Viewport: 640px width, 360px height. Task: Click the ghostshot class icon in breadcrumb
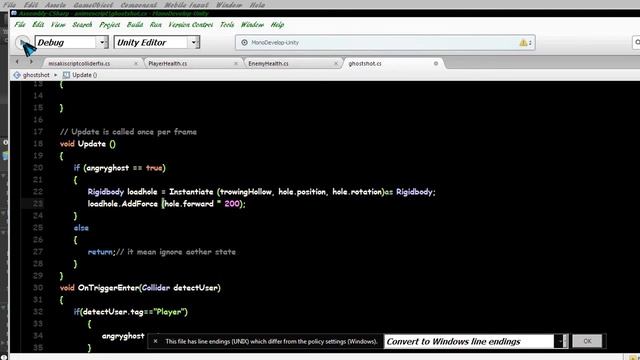coord(17,75)
